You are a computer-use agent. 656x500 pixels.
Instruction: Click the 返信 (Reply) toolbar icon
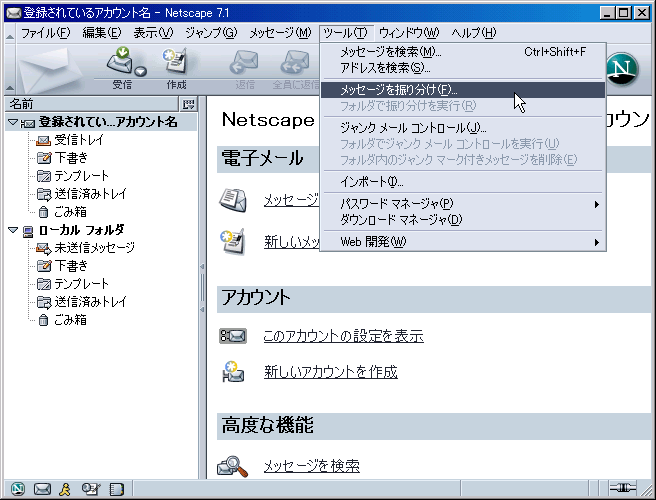(x=245, y=62)
